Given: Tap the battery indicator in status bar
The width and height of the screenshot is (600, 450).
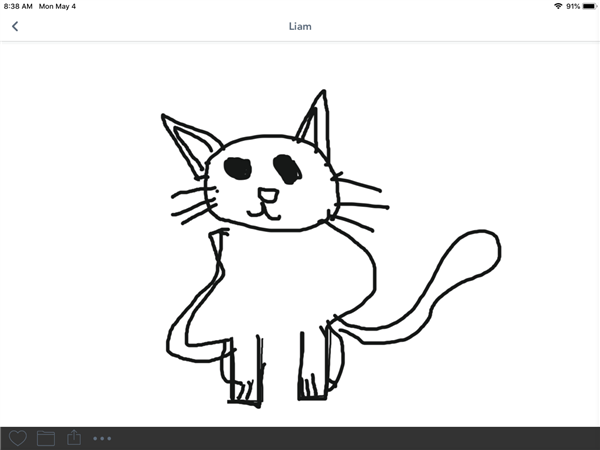Looking at the screenshot, I should click(590, 6).
